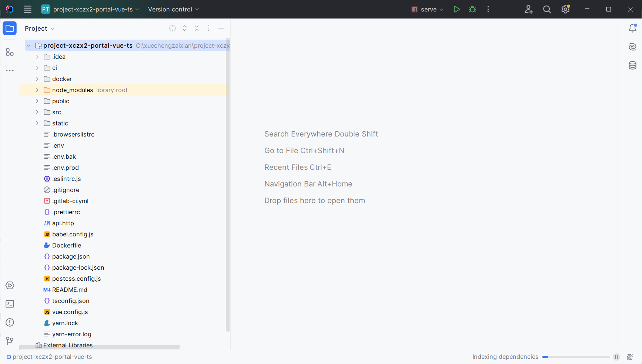
Task: Expand the .idea folder
Action: [37, 57]
